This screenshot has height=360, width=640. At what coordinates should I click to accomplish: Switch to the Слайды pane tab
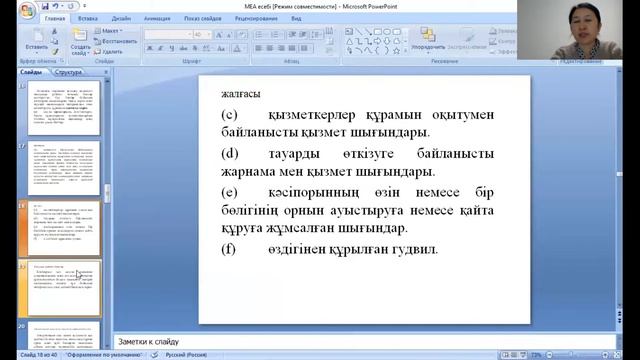click(x=31, y=72)
